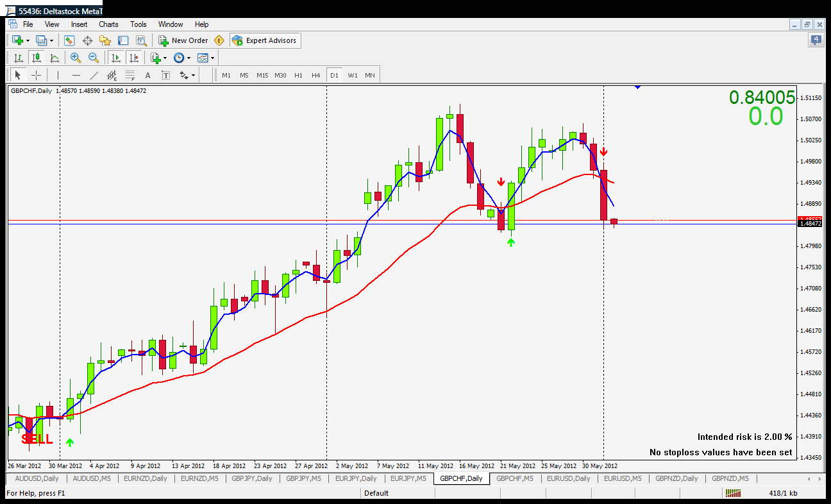Image resolution: width=831 pixels, height=504 pixels.
Task: Switch to Line Chart display
Action: (x=54, y=58)
